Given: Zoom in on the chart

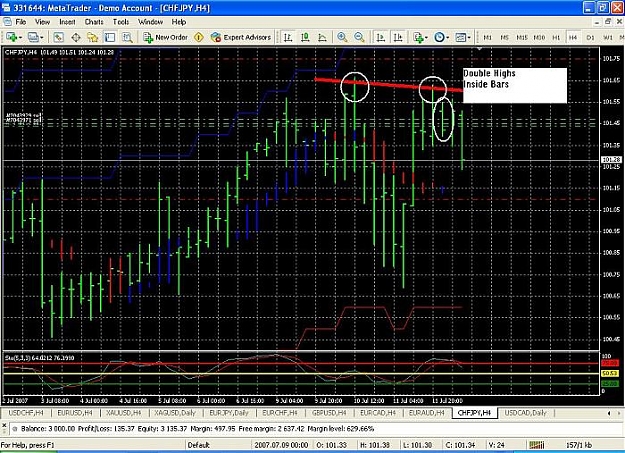Looking at the screenshot, I should point(342,37).
